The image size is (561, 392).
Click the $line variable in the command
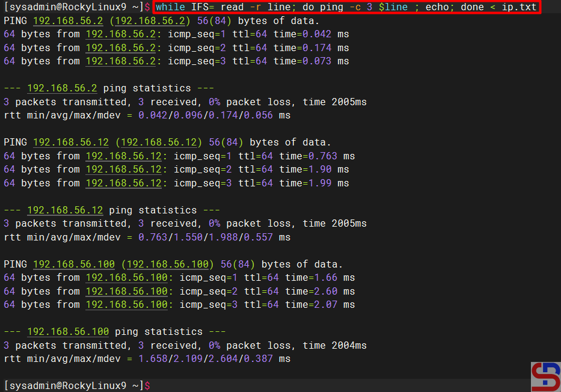coord(393,7)
